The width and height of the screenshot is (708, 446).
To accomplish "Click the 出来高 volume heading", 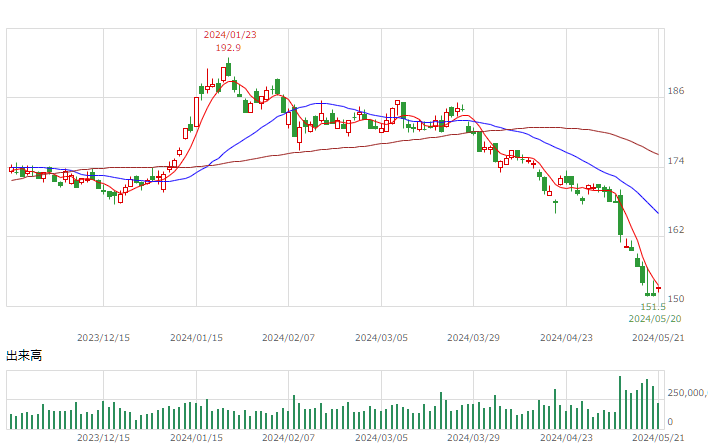I will [x=24, y=356].
